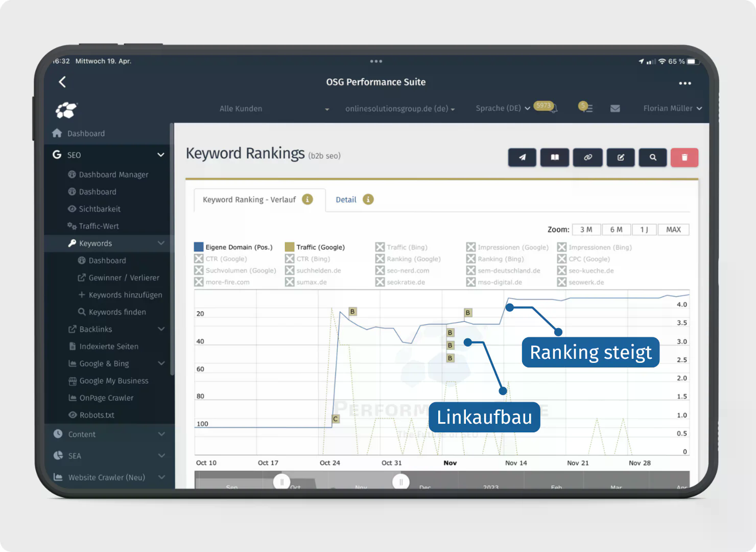The image size is (756, 552).
Task: Switch to the Detail tab
Action: point(346,200)
